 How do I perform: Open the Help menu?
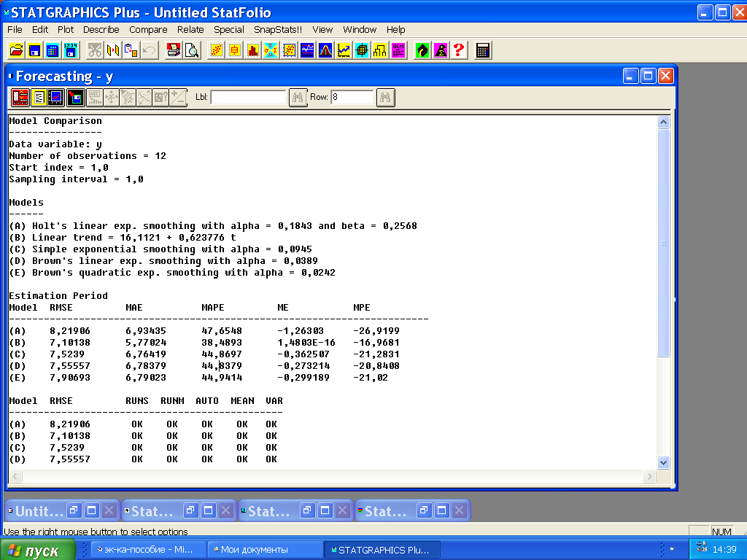point(396,29)
